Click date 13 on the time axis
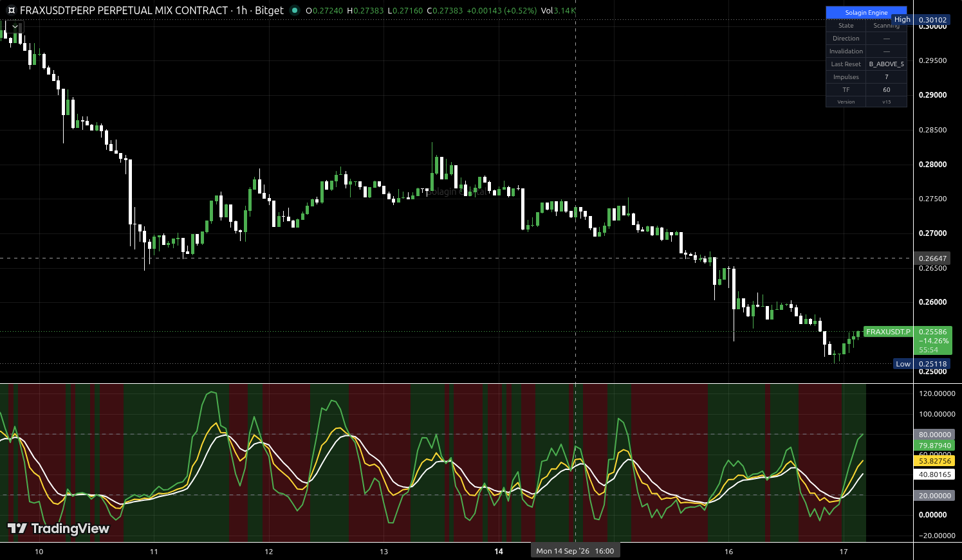The width and height of the screenshot is (962, 560). coord(384,552)
